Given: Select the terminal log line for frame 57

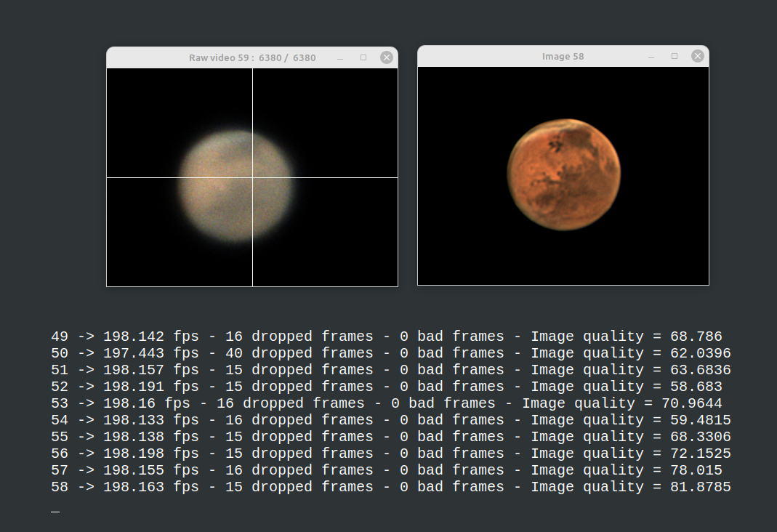Looking at the screenshot, I should click(387, 470).
